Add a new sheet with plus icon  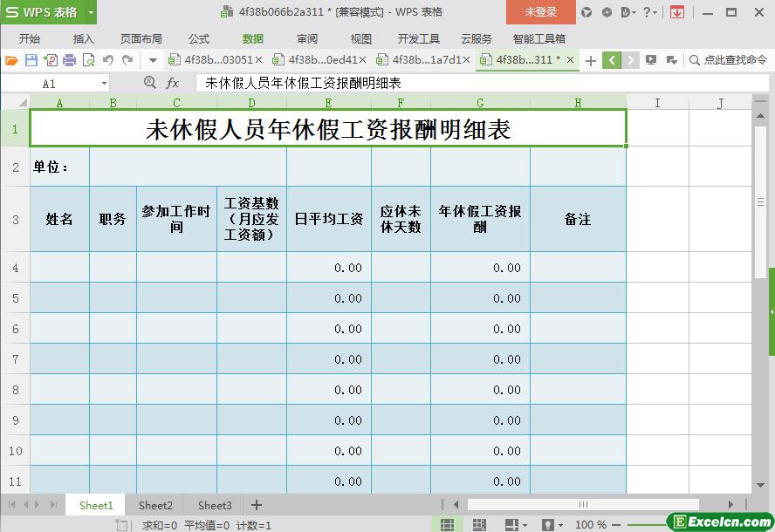tap(257, 505)
